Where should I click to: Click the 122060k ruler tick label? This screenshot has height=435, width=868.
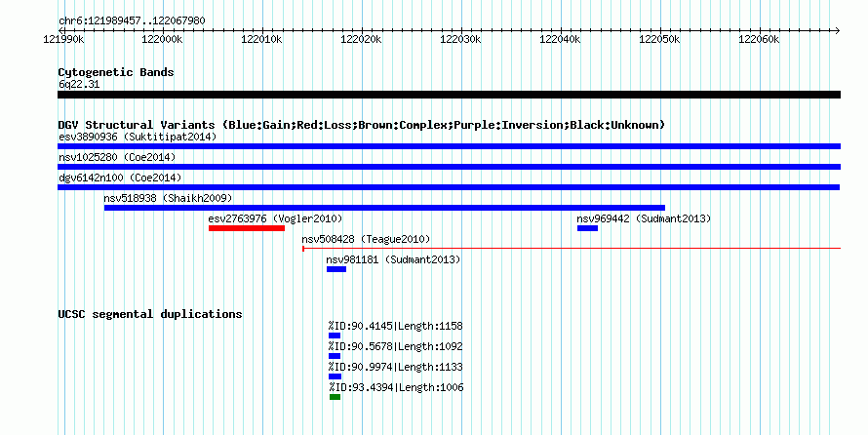pos(759,40)
